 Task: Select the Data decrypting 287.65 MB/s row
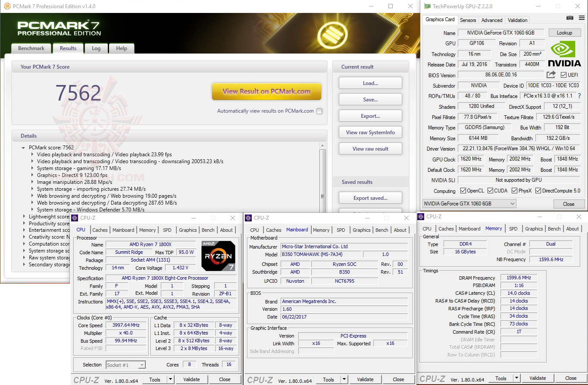click(107, 203)
